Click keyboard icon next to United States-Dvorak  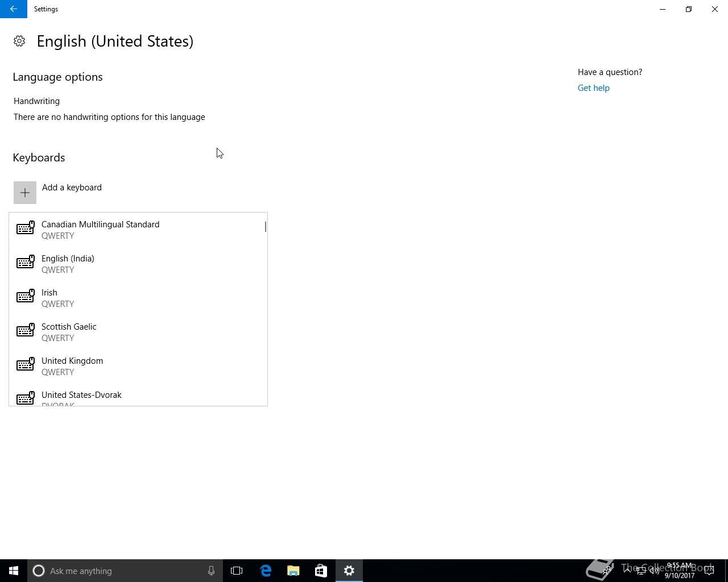coord(26,398)
